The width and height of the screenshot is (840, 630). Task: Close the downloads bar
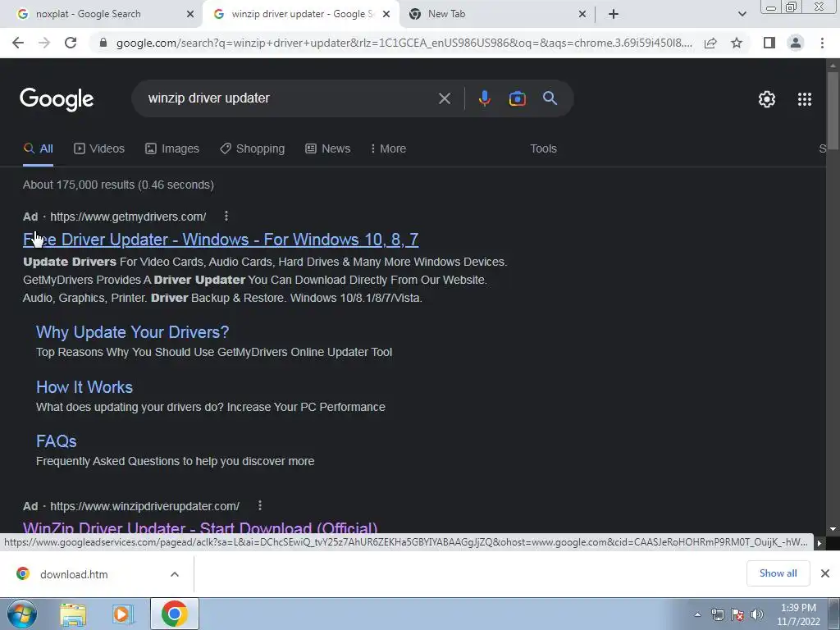pyautogui.click(x=825, y=573)
